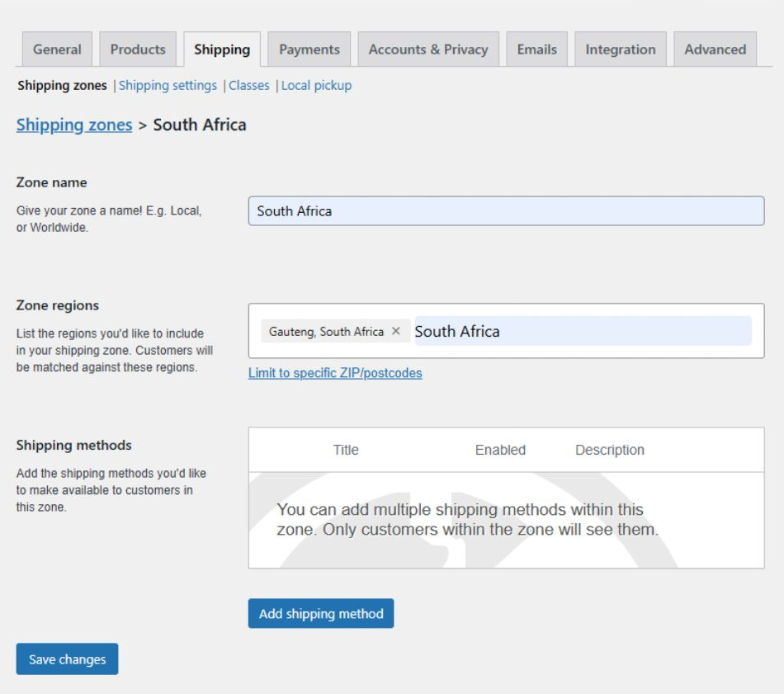The height and width of the screenshot is (694, 784).
Task: Switch to the Integration tab
Action: [x=621, y=49]
